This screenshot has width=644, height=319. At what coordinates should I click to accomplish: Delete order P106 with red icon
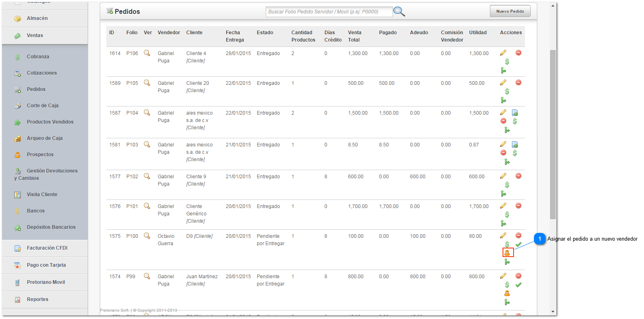click(518, 53)
